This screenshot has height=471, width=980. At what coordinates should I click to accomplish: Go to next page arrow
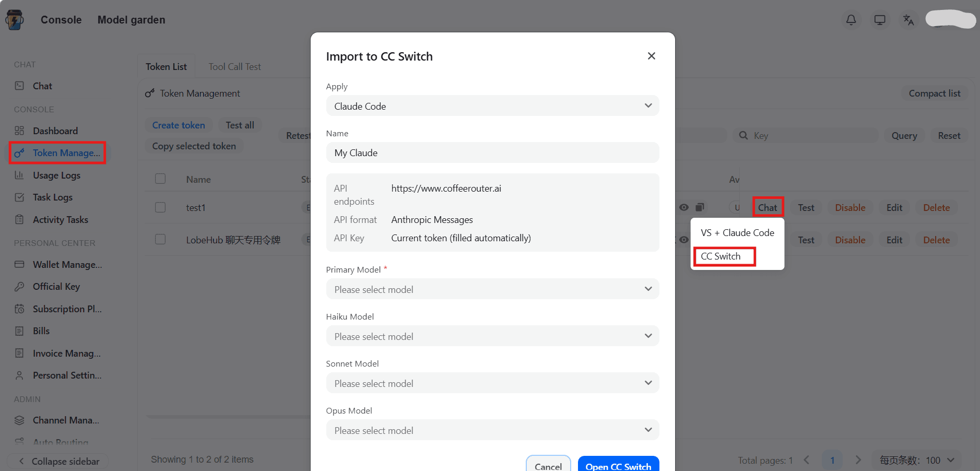click(858, 460)
